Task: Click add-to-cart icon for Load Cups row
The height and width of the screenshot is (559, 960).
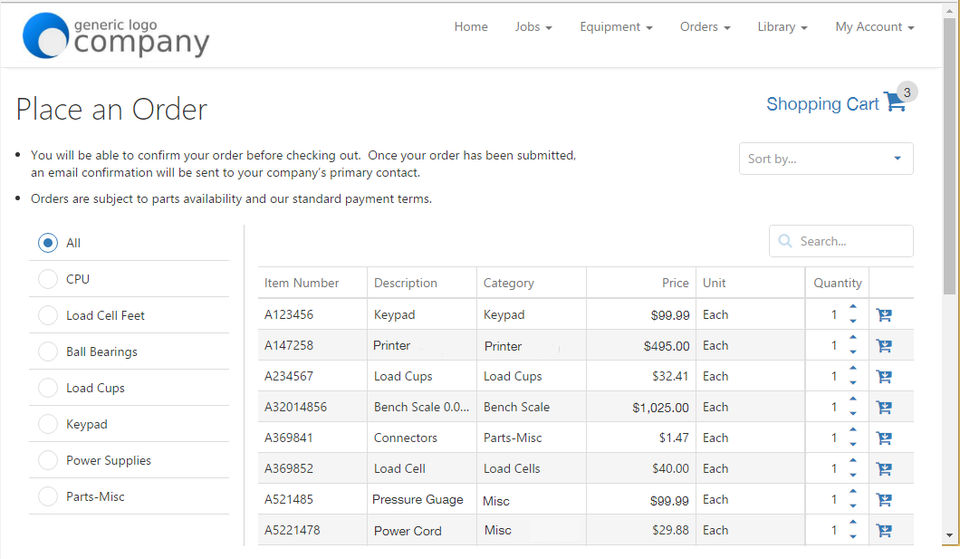Action: click(883, 376)
